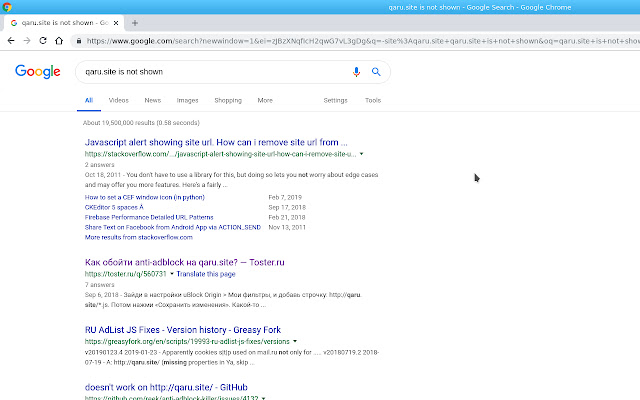640x400 pixels.
Task: Click the 2 answers text under stackoverflow
Action: tap(100, 164)
